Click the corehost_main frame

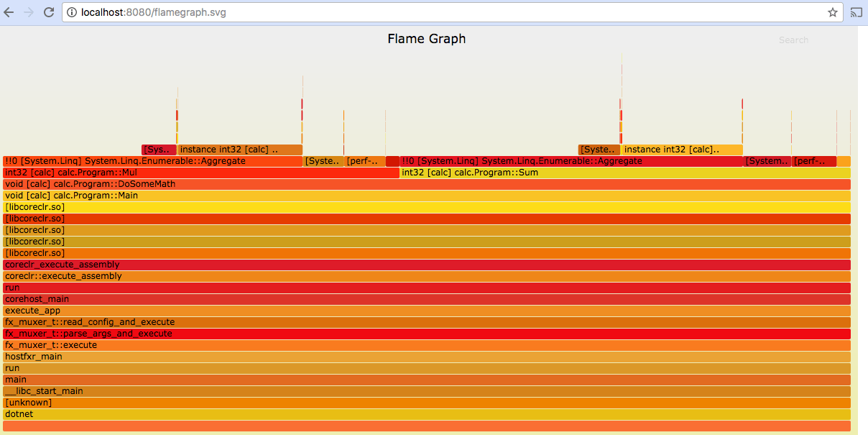click(427, 299)
